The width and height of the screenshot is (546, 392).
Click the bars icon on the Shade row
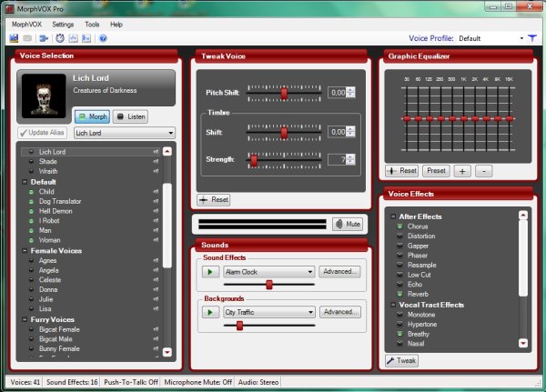tap(156, 162)
